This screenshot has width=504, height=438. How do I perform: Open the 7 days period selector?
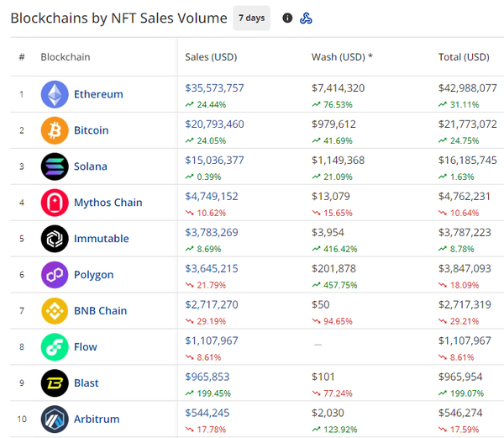[x=251, y=18]
